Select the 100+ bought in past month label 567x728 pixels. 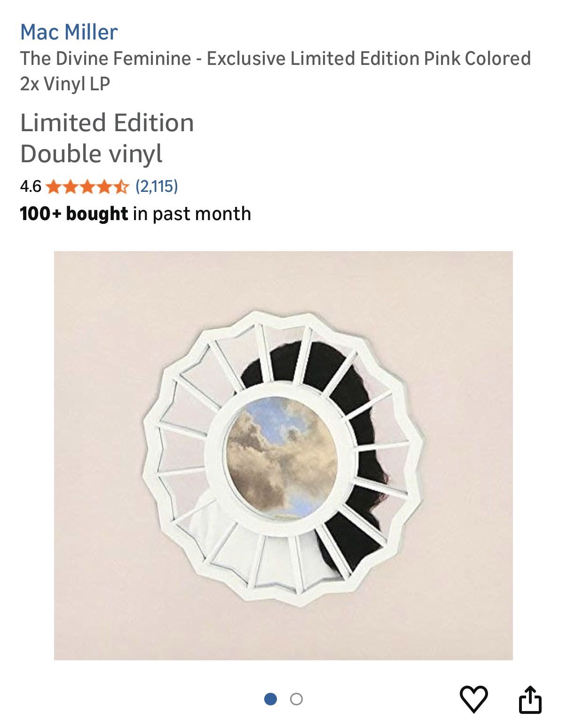(135, 213)
